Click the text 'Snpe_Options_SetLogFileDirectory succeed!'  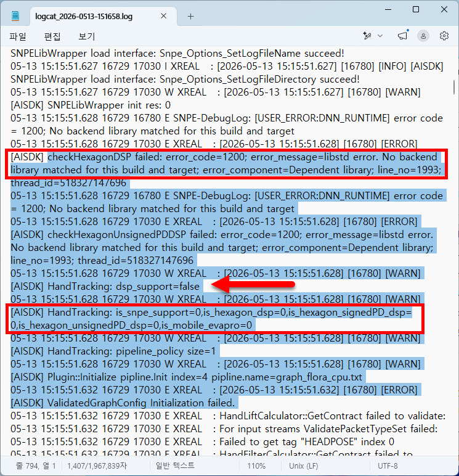pos(259,80)
